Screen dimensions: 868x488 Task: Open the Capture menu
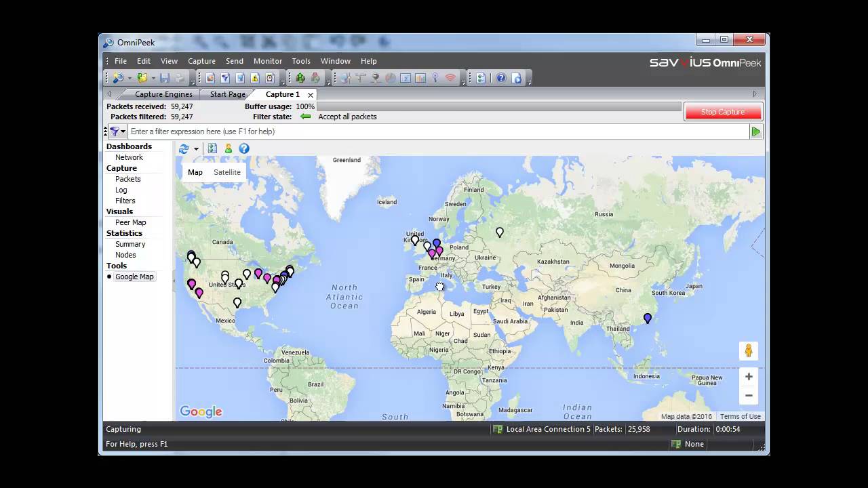[x=201, y=61]
